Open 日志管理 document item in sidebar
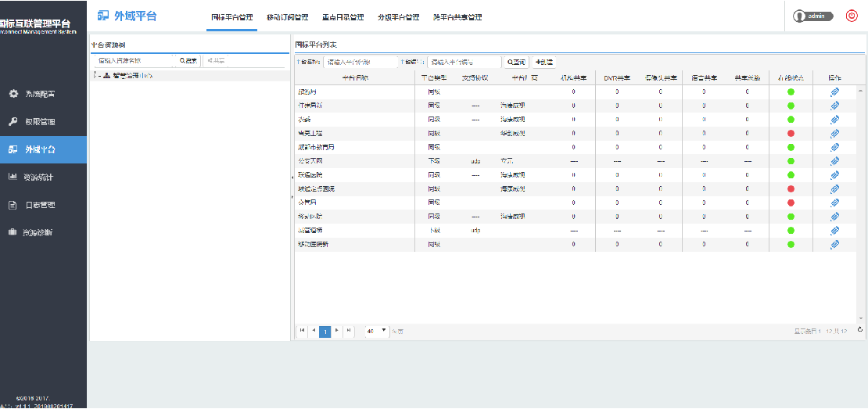 click(43, 205)
